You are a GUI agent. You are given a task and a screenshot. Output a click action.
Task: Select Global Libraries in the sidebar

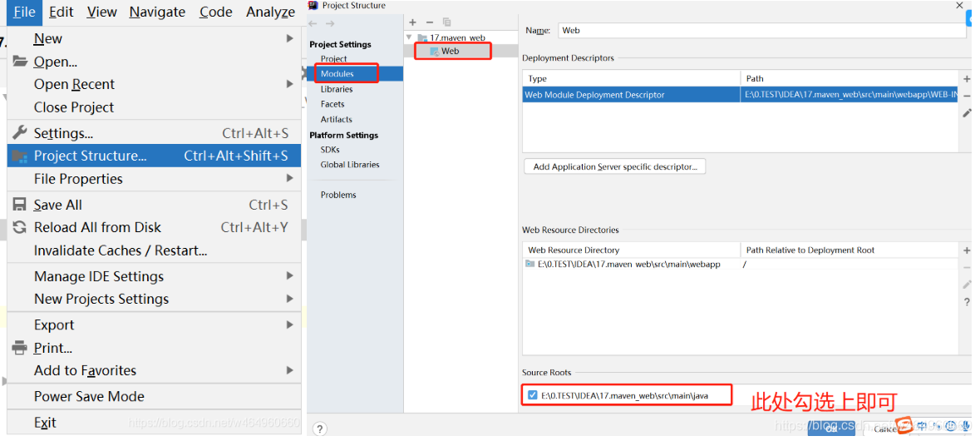pyautogui.click(x=350, y=165)
